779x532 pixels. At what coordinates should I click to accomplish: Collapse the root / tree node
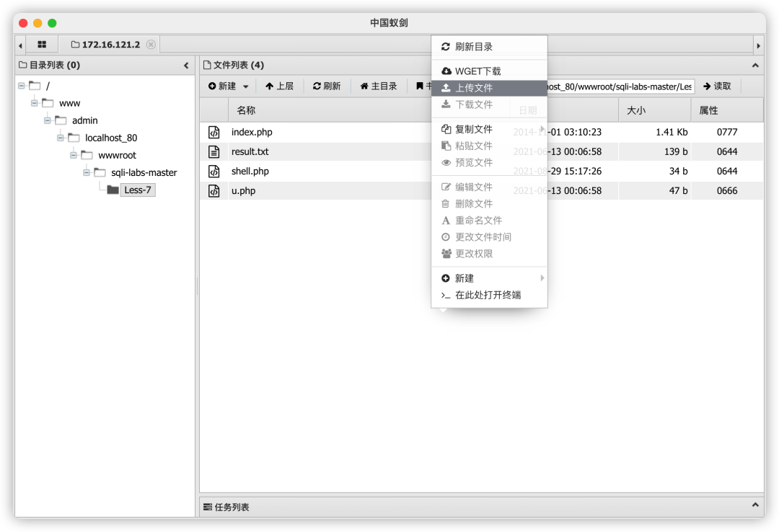point(22,86)
